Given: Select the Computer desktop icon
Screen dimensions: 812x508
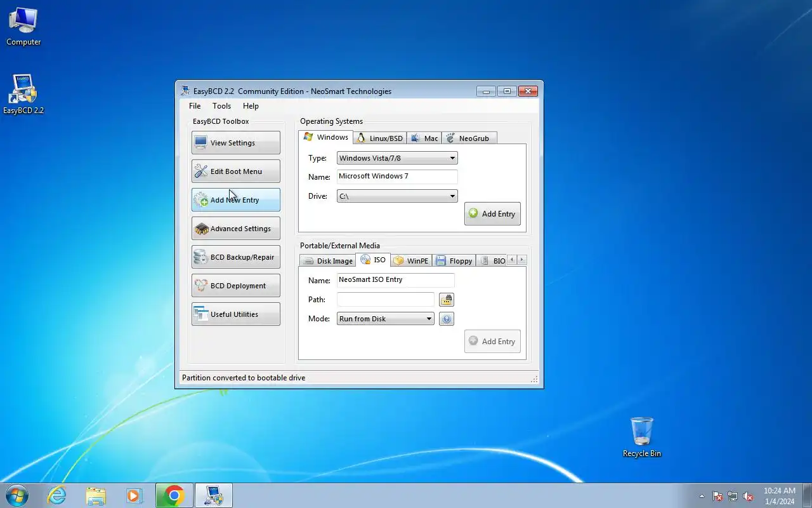Looking at the screenshot, I should pyautogui.click(x=23, y=27).
